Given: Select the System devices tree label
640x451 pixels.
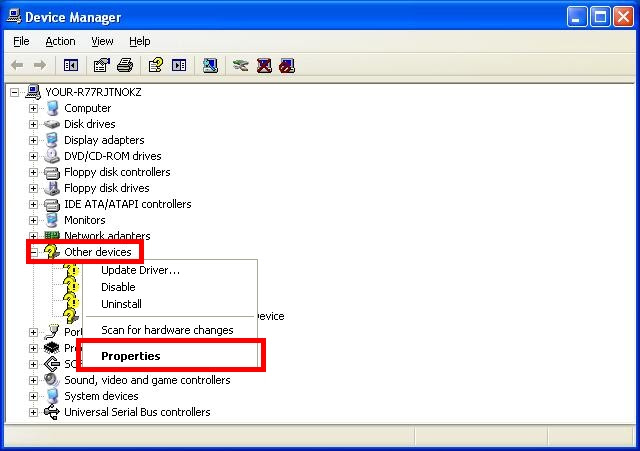Looking at the screenshot, I should click(x=101, y=396).
